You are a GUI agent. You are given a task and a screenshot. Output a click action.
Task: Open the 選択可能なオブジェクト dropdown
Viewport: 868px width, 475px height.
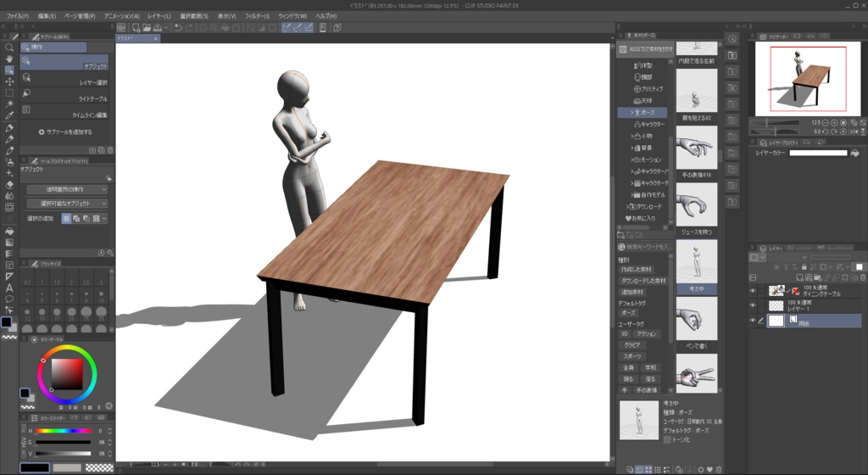point(67,204)
